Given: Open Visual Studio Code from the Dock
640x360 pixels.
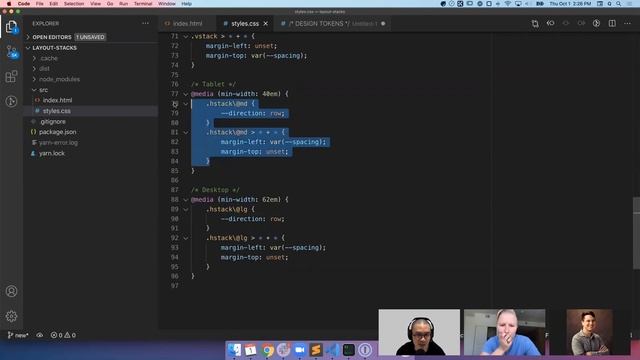Looking at the screenshot, I should (332, 350).
